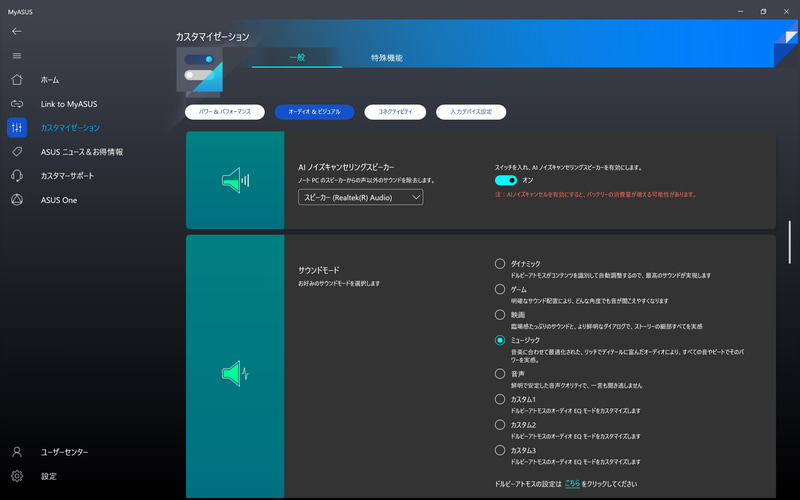The width and height of the screenshot is (800, 500).
Task: Click the Settings gear icon
Action: point(17,476)
